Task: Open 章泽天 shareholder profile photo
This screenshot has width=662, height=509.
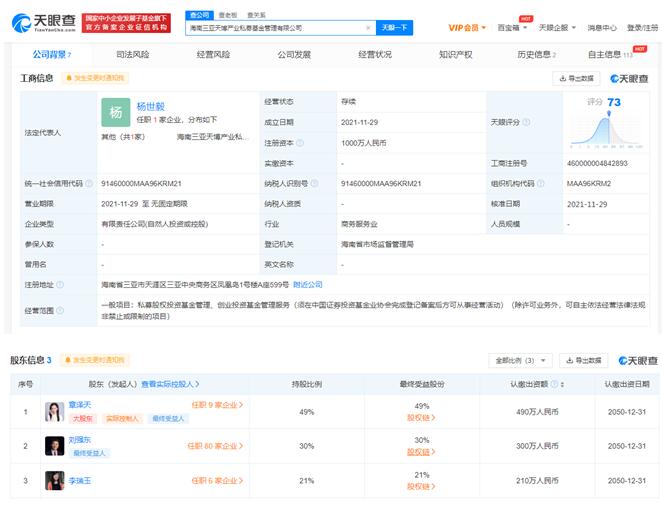Action: pyautogui.click(x=53, y=410)
